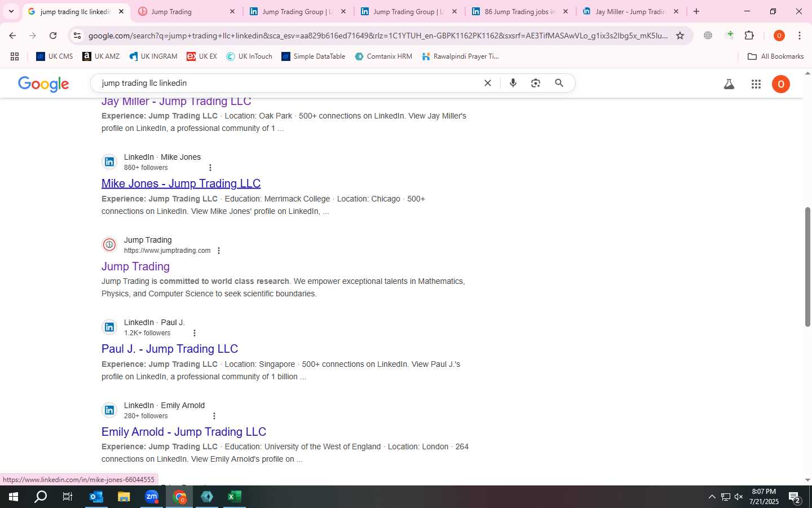Open UK INGRAM bookmark
Image resolution: width=812 pixels, height=508 pixels.
tap(153, 56)
